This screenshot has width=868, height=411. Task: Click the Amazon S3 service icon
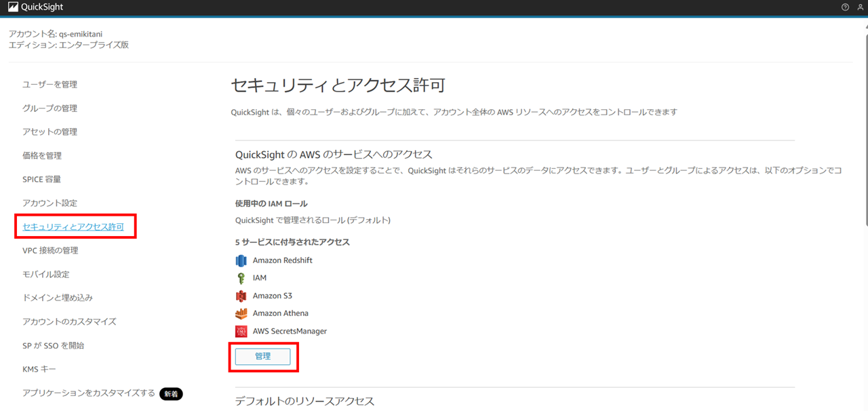click(241, 296)
